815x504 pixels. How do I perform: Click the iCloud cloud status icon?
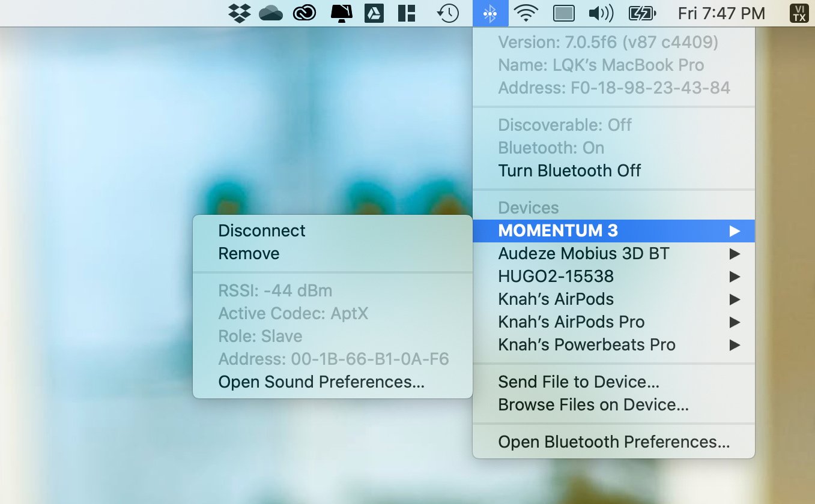pos(270,13)
